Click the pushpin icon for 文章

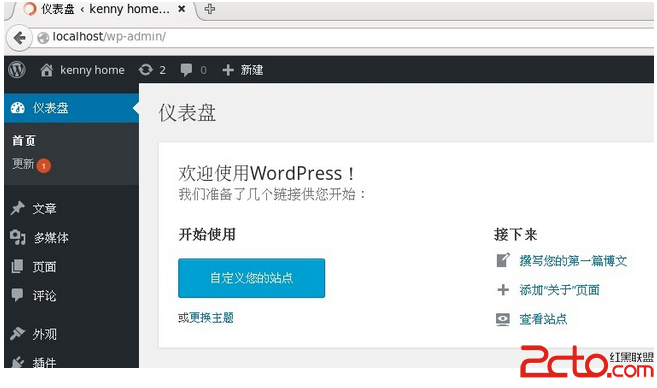tap(18, 208)
